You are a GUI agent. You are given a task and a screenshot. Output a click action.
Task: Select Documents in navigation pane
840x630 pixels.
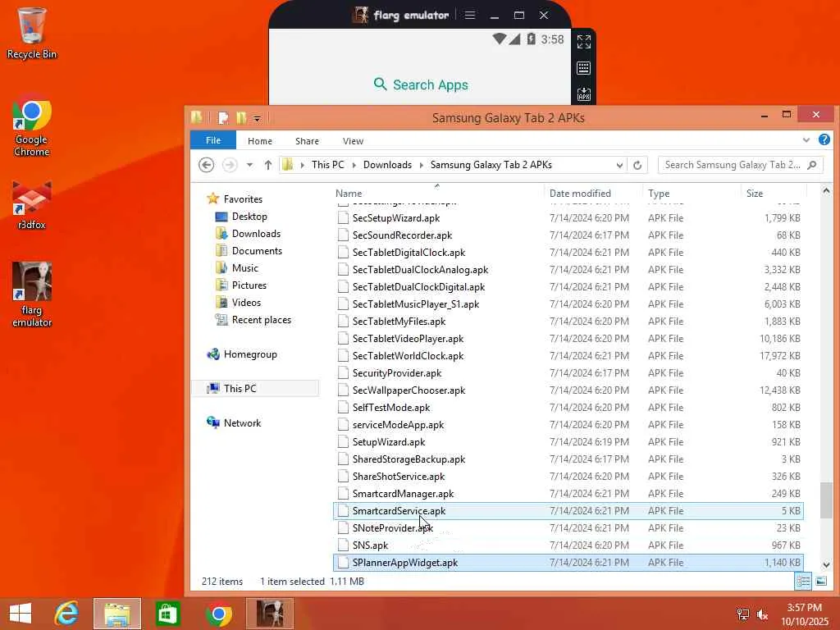tap(257, 251)
